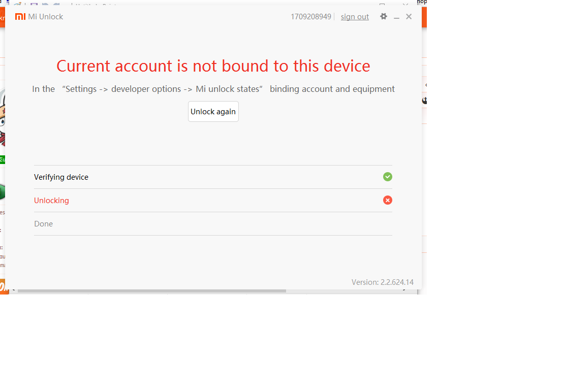Click the red account not bound heading
563x392 pixels.
(213, 66)
